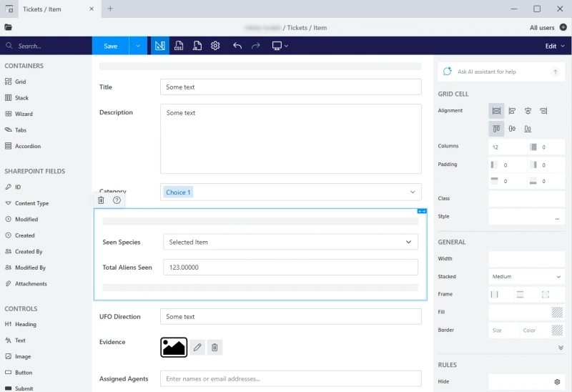Open the CSS editor icon
The image size is (572, 392).
[178, 46]
